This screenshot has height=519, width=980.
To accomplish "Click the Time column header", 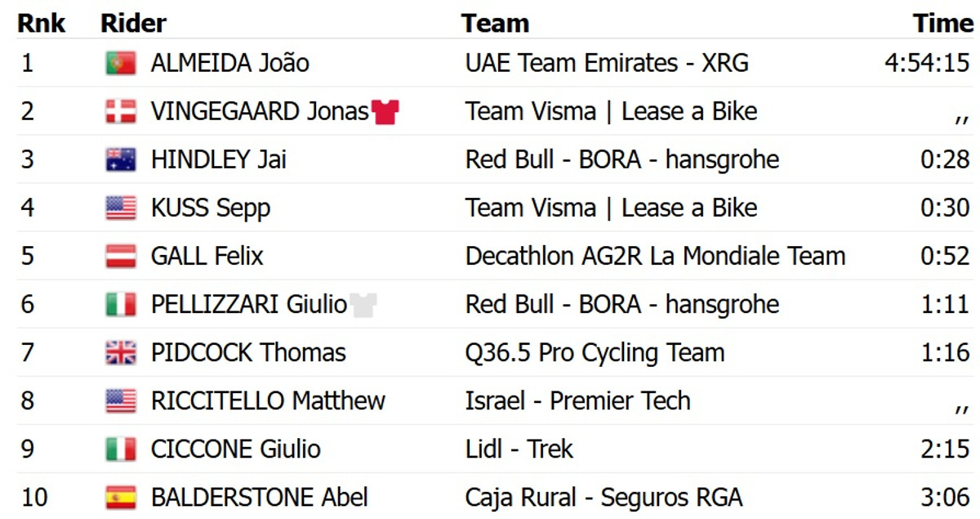I will click(x=943, y=23).
